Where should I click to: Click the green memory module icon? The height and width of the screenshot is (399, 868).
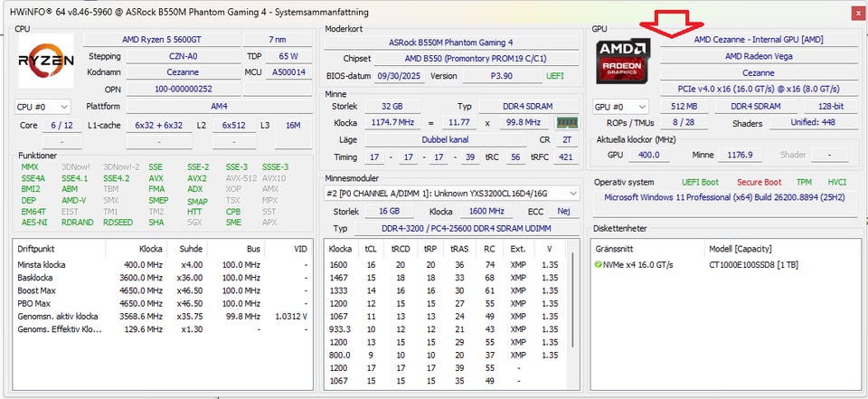[x=568, y=122]
